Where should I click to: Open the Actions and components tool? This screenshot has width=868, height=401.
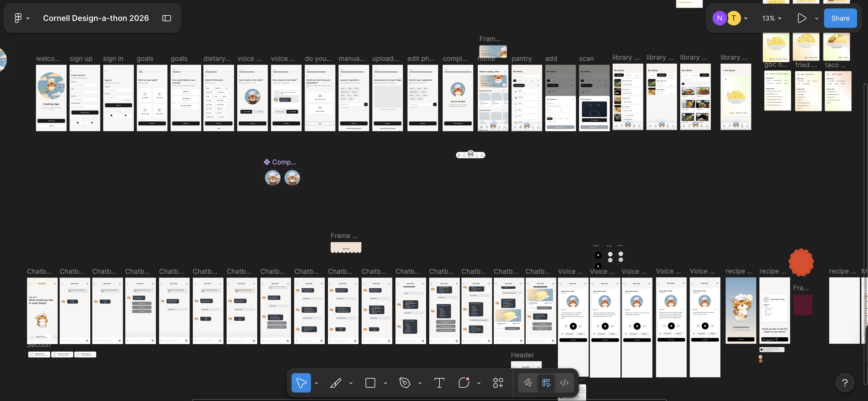[x=498, y=383]
